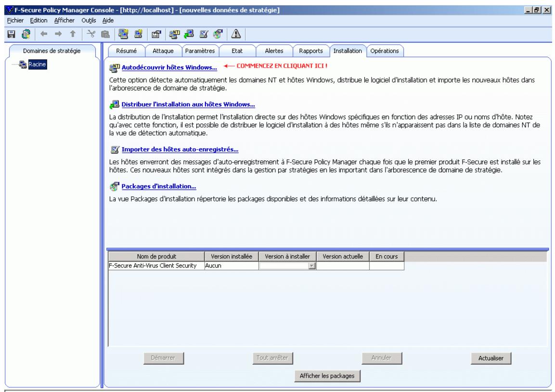Expand the Version à installer dropdown
Screen dimensions: 555x392
[x=312, y=266]
